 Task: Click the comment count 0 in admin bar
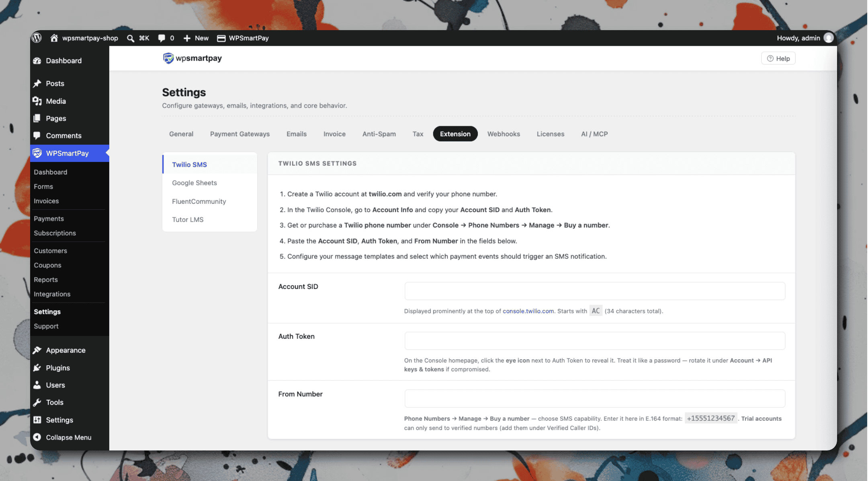pos(172,38)
